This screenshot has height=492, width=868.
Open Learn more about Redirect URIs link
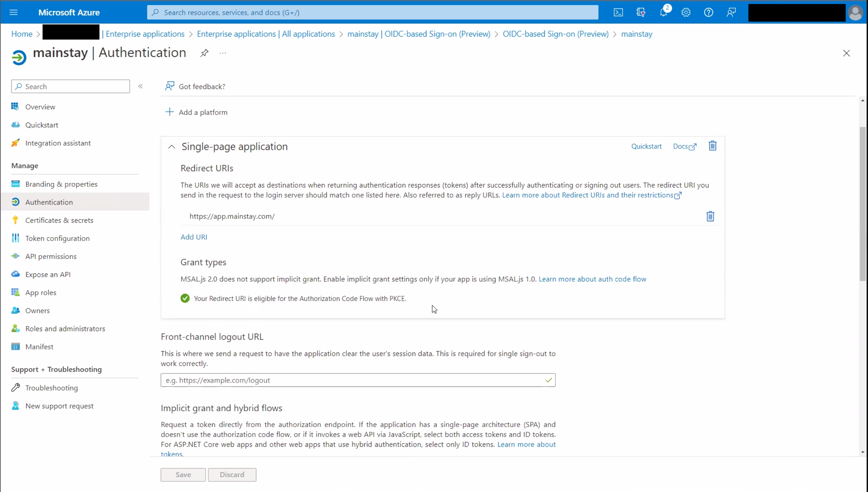pos(592,195)
